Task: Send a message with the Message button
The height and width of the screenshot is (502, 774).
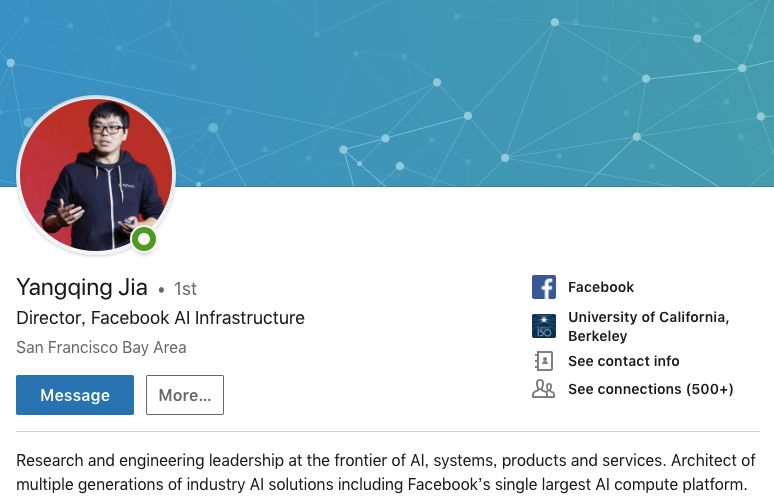Action: coord(75,395)
